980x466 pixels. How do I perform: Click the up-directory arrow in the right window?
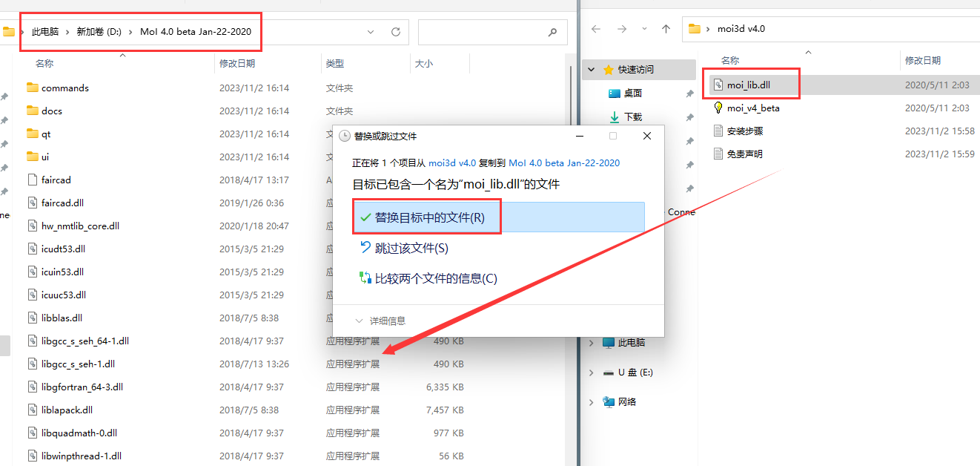[666, 29]
